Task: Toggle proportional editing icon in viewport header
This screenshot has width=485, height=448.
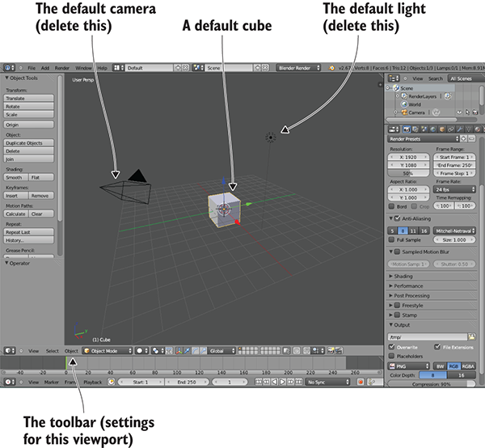Action: (297, 350)
